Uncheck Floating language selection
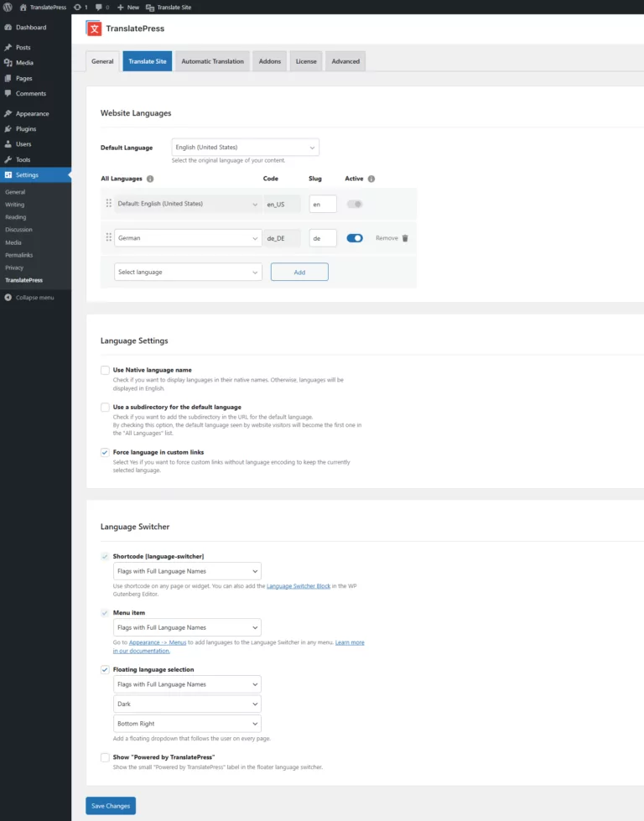The height and width of the screenshot is (821, 644). [x=105, y=670]
